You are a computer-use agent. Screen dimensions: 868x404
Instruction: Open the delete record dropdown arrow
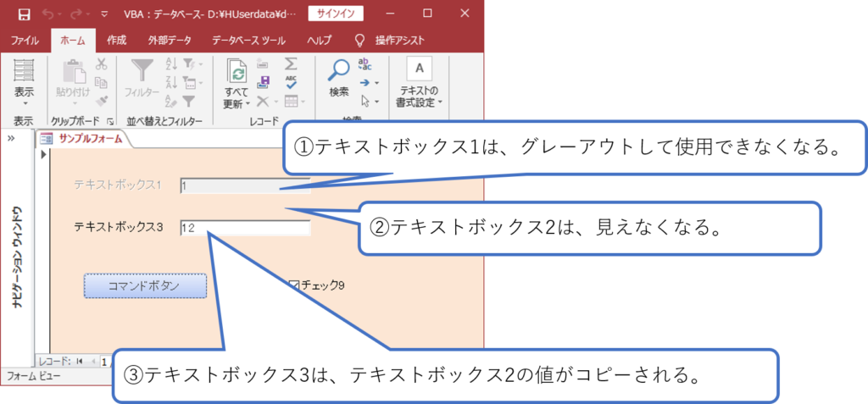[x=275, y=102]
